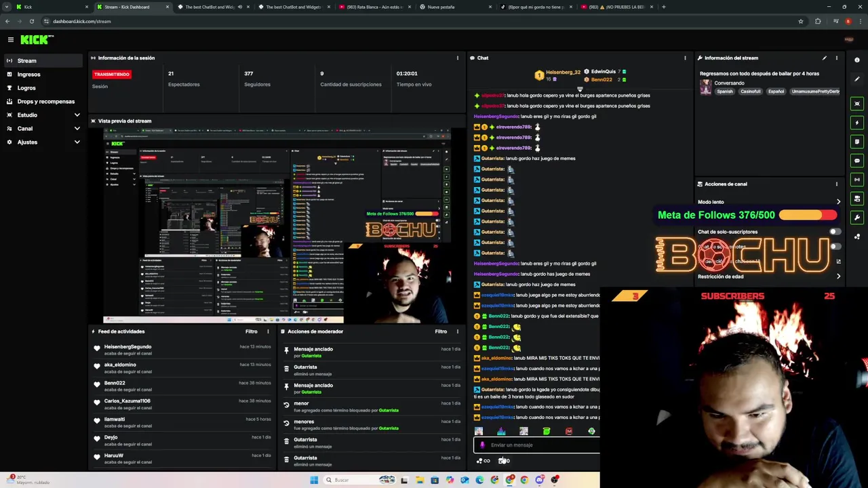Toggle the stream preview widget icon in right sidebar
The height and width of the screenshot is (488, 868).
[x=857, y=104]
